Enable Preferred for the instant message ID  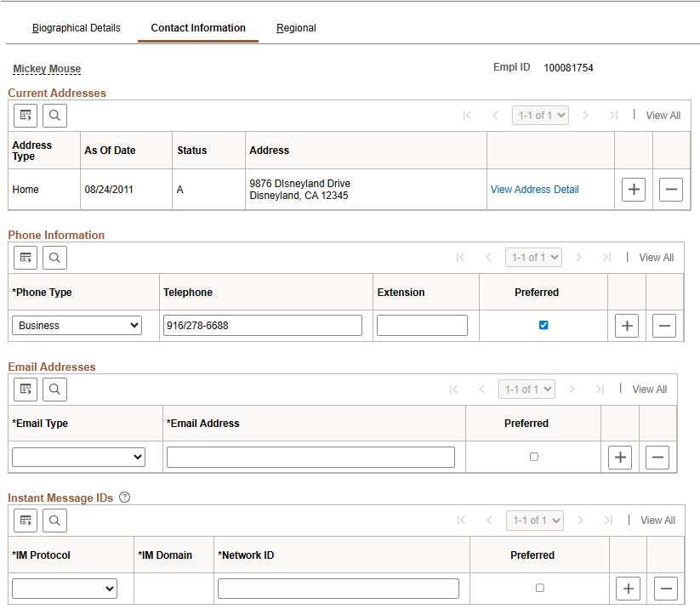(539, 588)
